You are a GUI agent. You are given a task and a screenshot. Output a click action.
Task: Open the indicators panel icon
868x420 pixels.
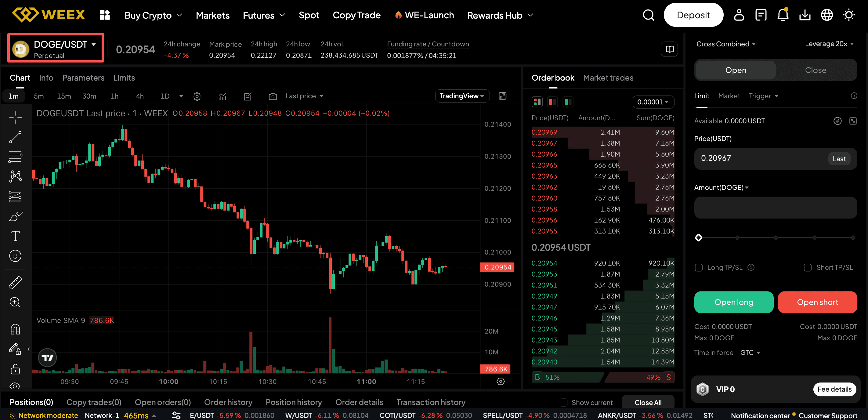click(x=222, y=96)
